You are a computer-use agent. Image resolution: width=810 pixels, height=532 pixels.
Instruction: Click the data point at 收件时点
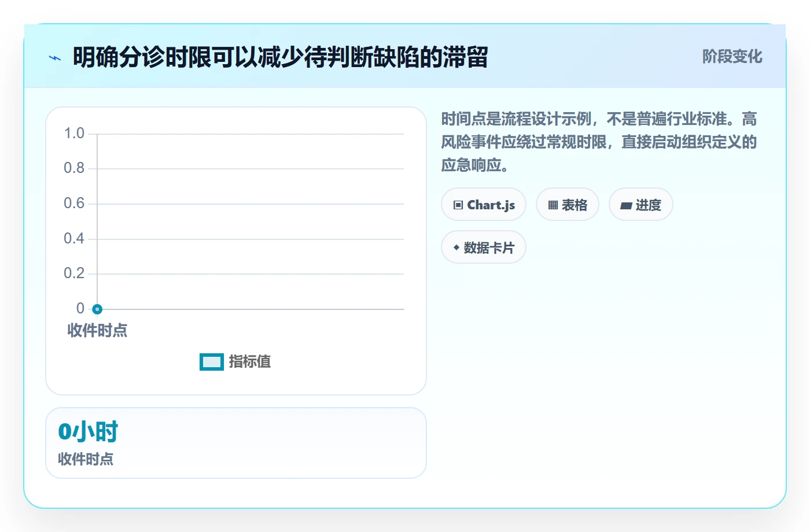97,309
